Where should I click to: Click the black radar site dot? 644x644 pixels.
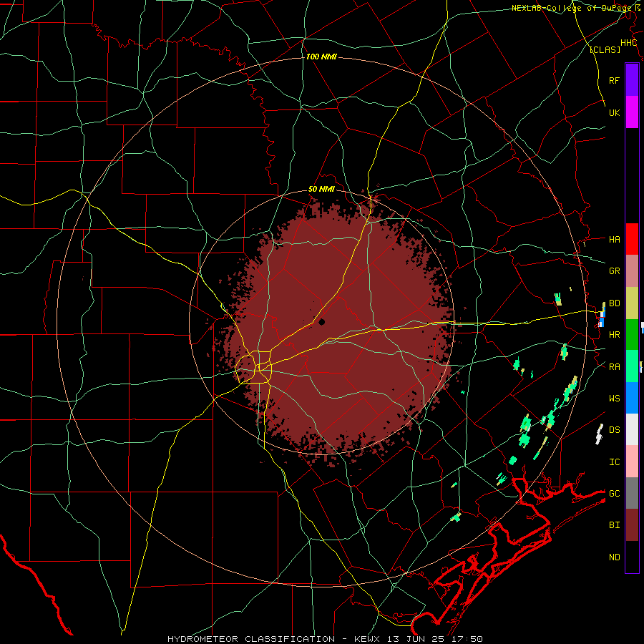pos(321,322)
